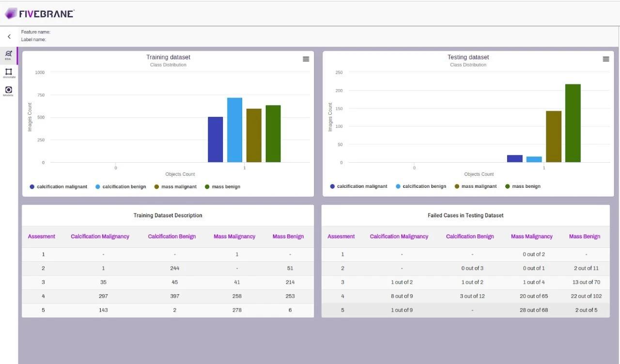Open the EDA sidebar section

[8, 55]
